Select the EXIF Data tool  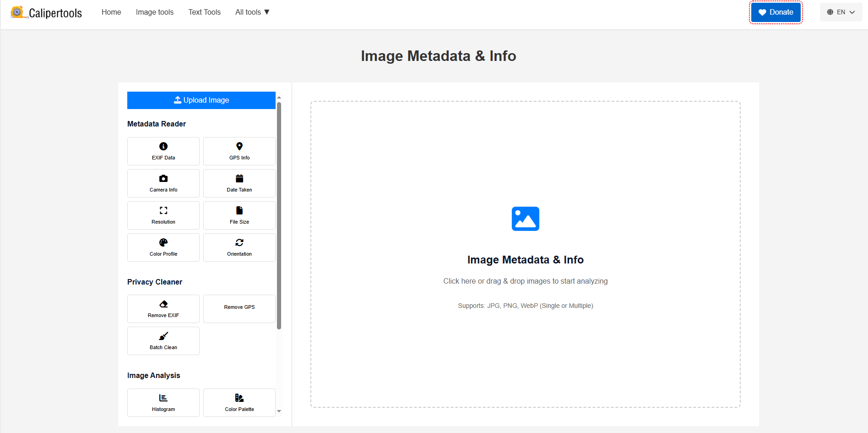click(163, 151)
